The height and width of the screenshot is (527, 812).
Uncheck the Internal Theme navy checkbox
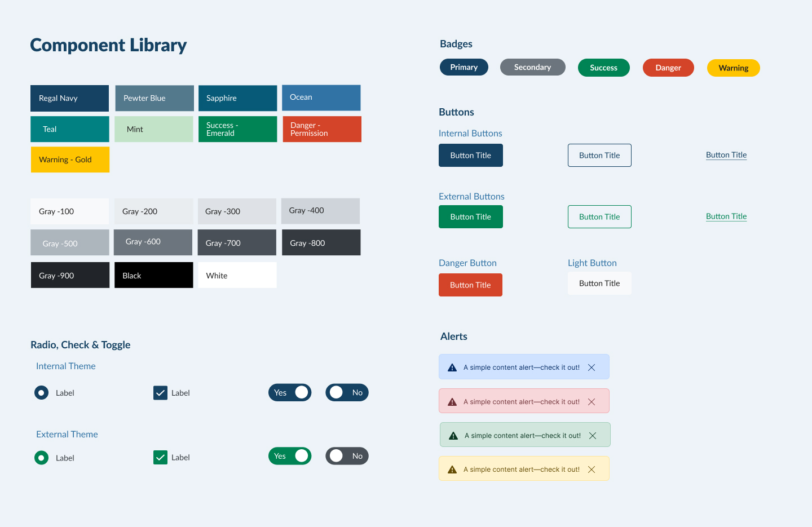point(161,393)
